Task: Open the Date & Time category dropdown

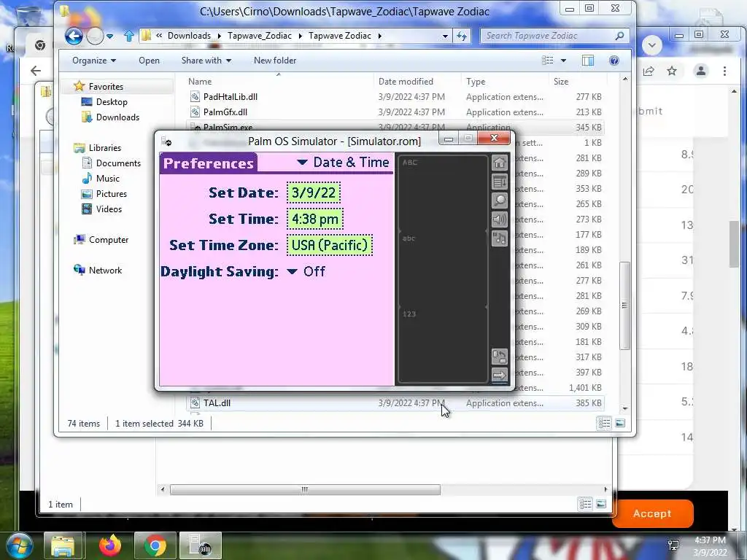Action: tap(343, 163)
